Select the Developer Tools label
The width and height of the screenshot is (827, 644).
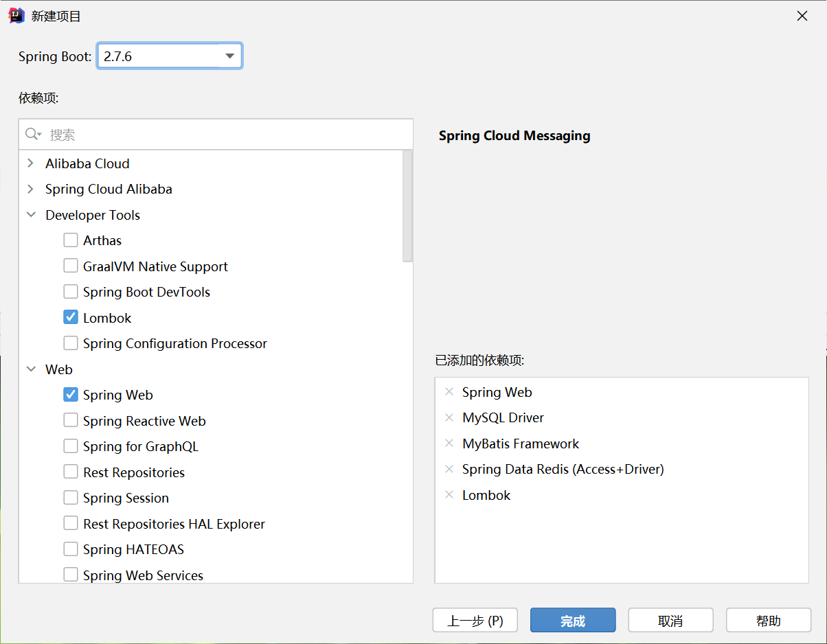coord(93,215)
